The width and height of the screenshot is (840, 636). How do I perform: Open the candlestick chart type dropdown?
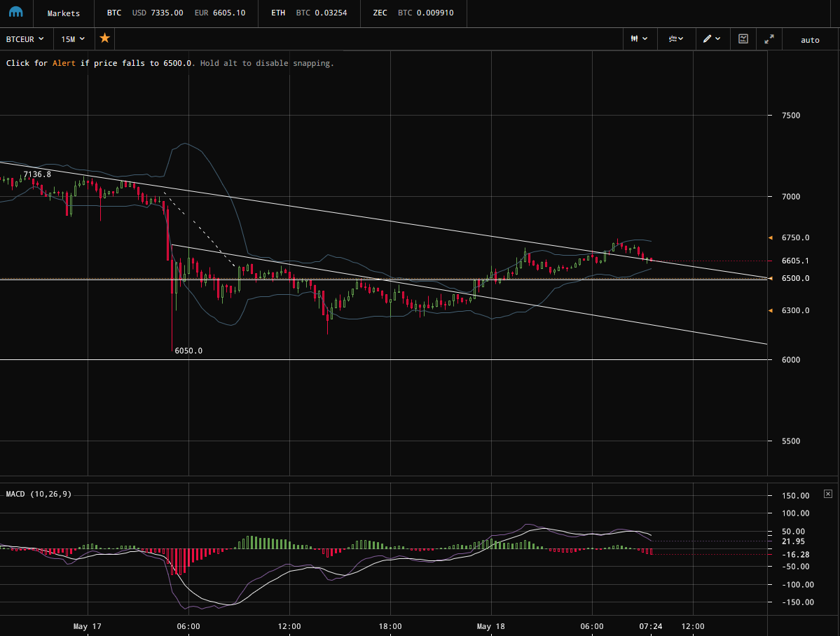point(639,39)
